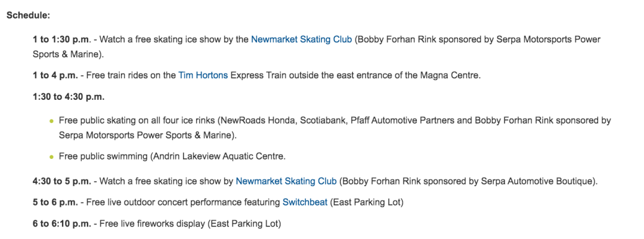Open Newmarket Skating Club link in 4:30 to 5 p.m. entry
644x239 pixels.
pos(286,181)
